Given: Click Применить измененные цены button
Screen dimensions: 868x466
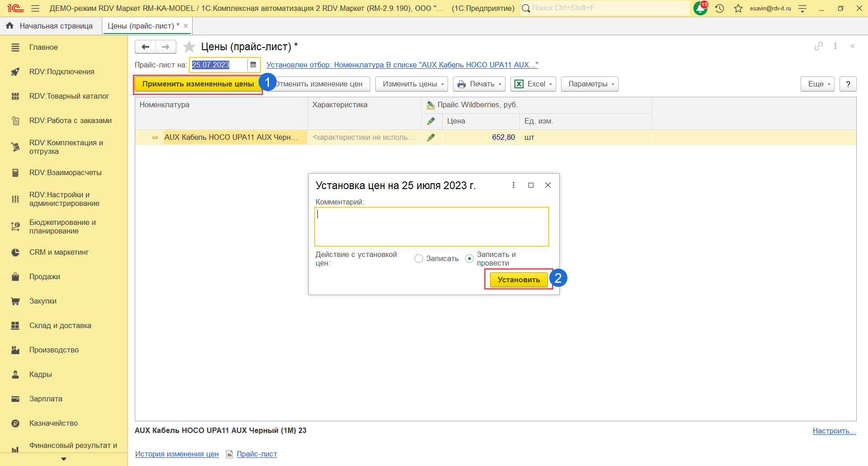Looking at the screenshot, I should (198, 84).
